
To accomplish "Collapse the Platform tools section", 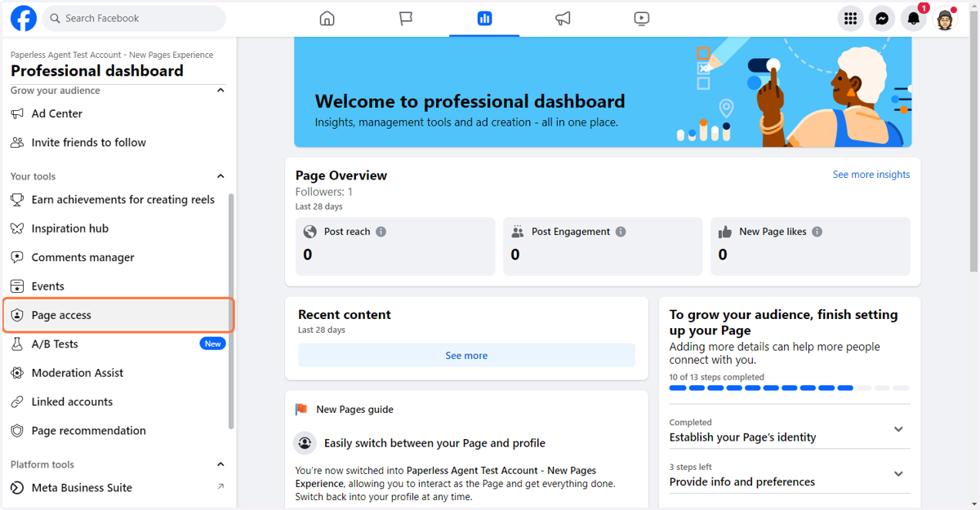I will point(220,464).
